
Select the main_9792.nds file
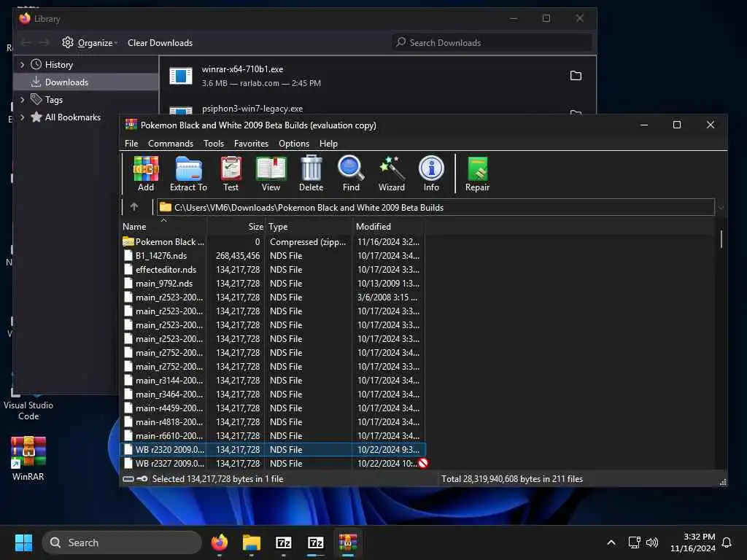(x=273, y=284)
